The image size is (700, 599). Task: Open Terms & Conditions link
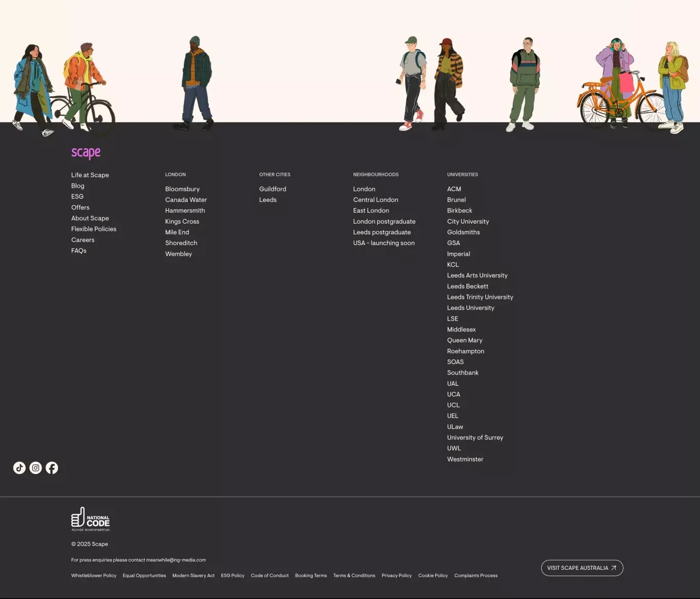click(x=354, y=575)
